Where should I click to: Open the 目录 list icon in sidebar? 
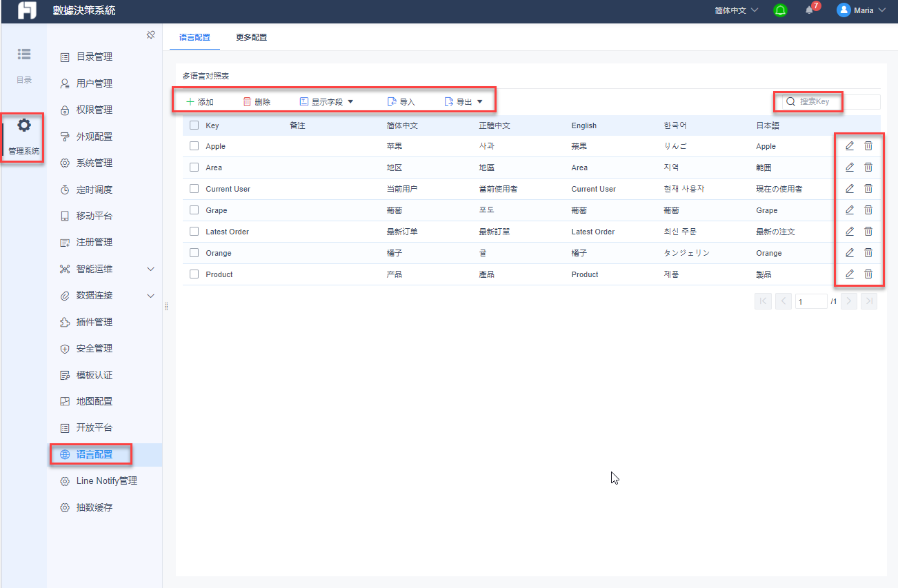(x=24, y=54)
